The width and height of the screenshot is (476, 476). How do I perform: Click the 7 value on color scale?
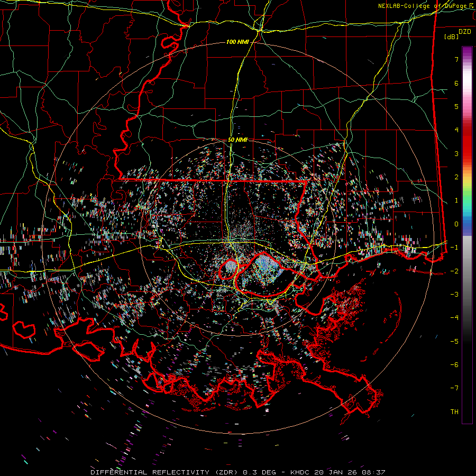point(456,59)
